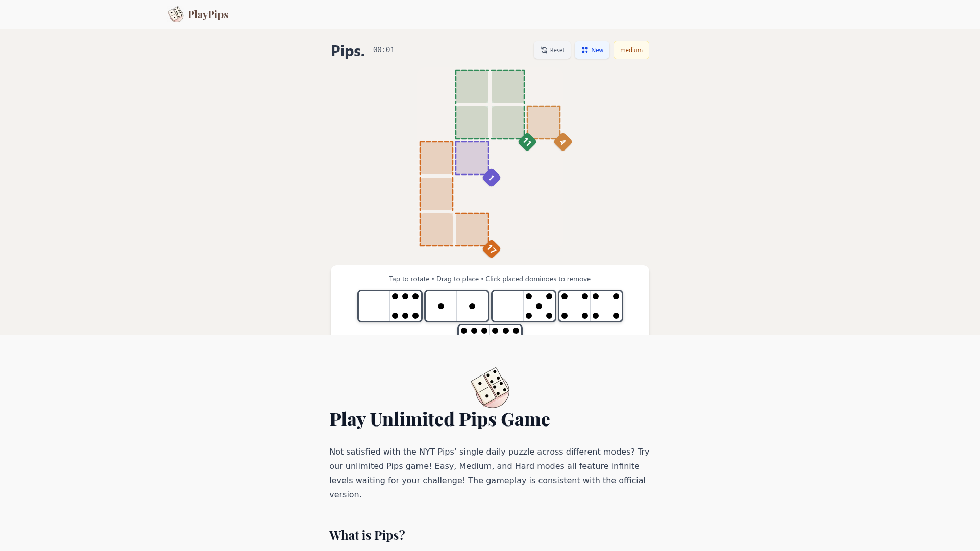Viewport: 980px width, 551px height.
Task: Select the partially visible bottom domino
Action: (x=489, y=330)
